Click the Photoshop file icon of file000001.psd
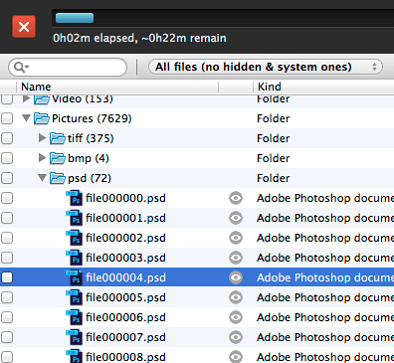The height and width of the screenshot is (363, 394). click(74, 218)
